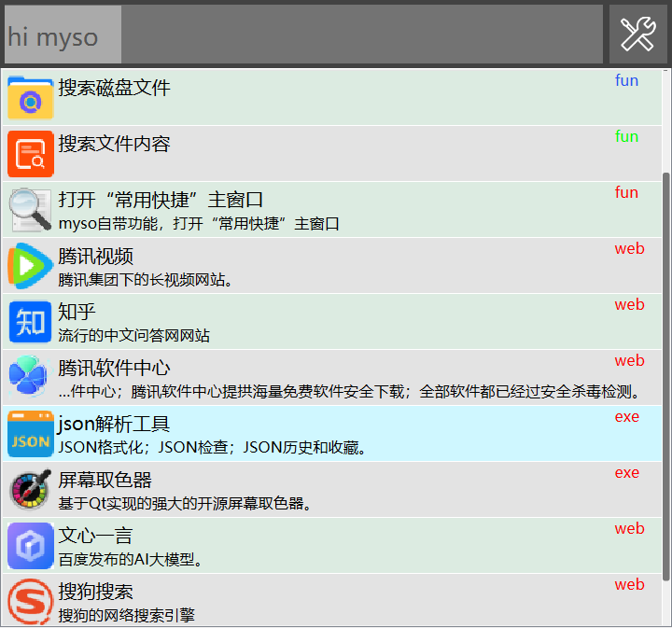The height and width of the screenshot is (628, 672).
Task: Click the 'web' tag on 腾讯软件中心 row
Action: (630, 361)
